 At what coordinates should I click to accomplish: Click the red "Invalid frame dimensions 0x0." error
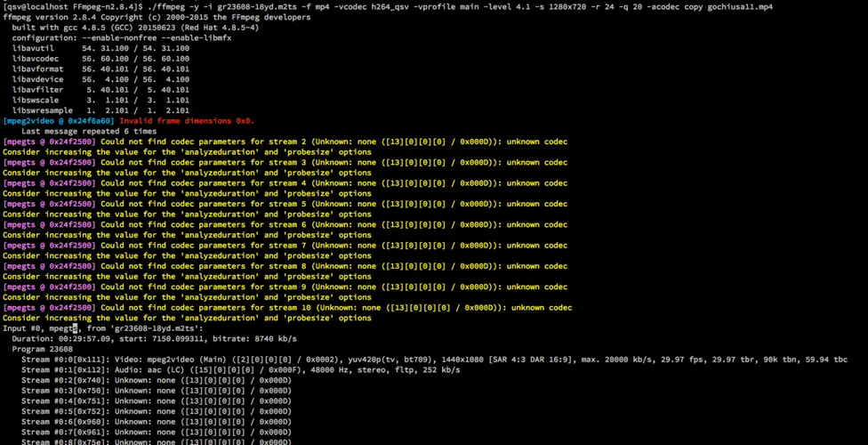[x=187, y=121]
